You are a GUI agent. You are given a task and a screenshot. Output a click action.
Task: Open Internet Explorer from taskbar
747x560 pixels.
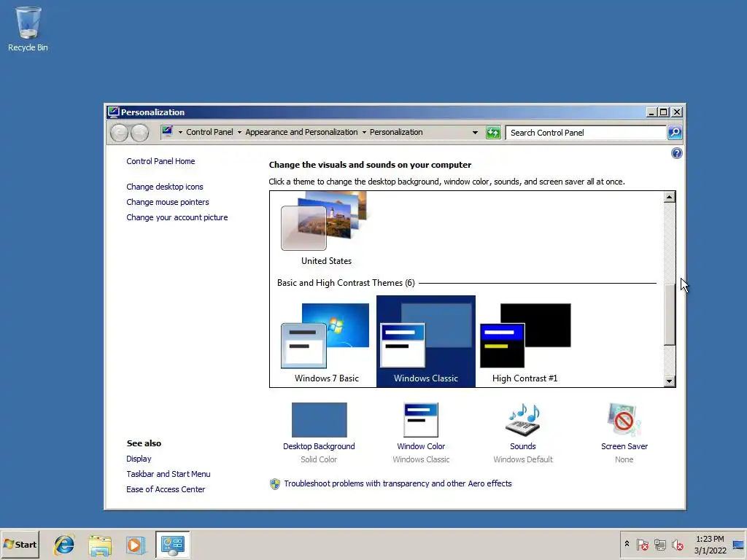coord(64,545)
